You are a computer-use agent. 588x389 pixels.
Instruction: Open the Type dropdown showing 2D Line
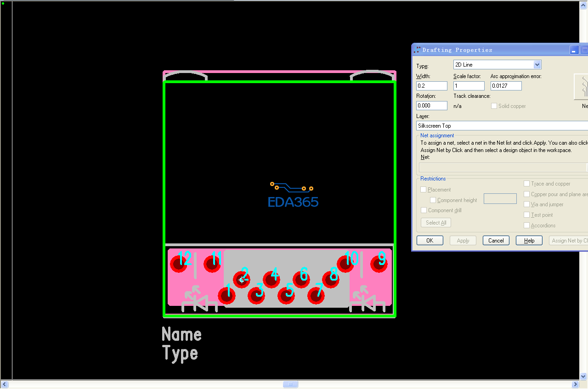pyautogui.click(x=498, y=65)
